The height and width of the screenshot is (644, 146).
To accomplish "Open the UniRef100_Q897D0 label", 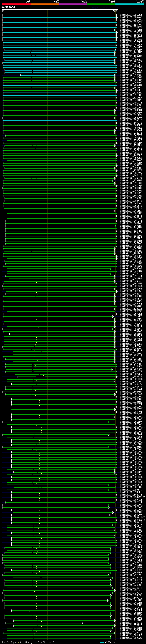I will (x=131, y=85).
